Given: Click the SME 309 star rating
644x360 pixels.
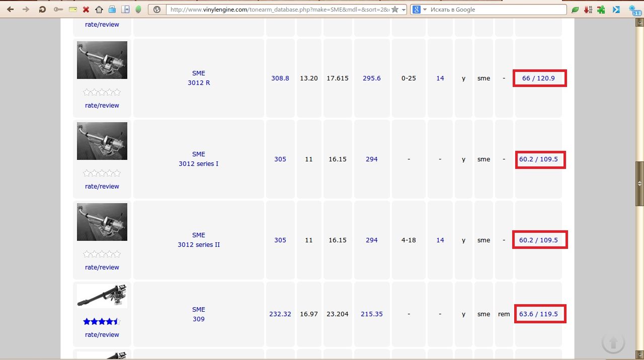Looking at the screenshot, I should tap(102, 322).
